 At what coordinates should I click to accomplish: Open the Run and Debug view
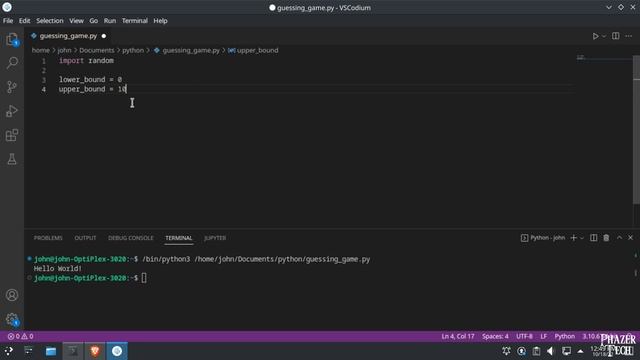pyautogui.click(x=12, y=111)
